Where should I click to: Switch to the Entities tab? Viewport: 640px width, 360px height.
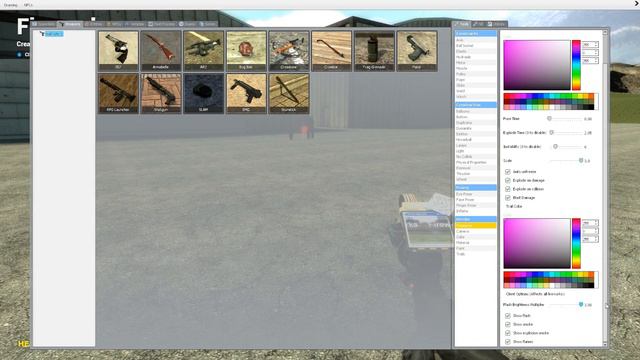94,24
